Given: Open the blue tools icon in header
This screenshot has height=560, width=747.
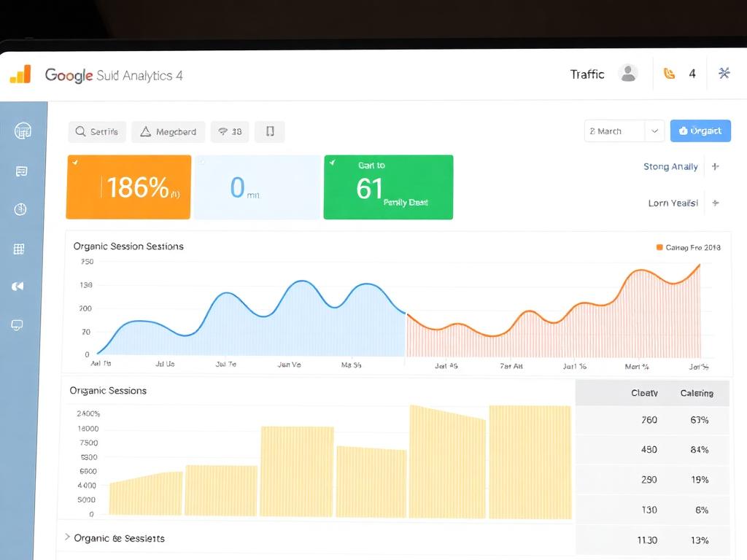Looking at the screenshot, I should 724,73.
